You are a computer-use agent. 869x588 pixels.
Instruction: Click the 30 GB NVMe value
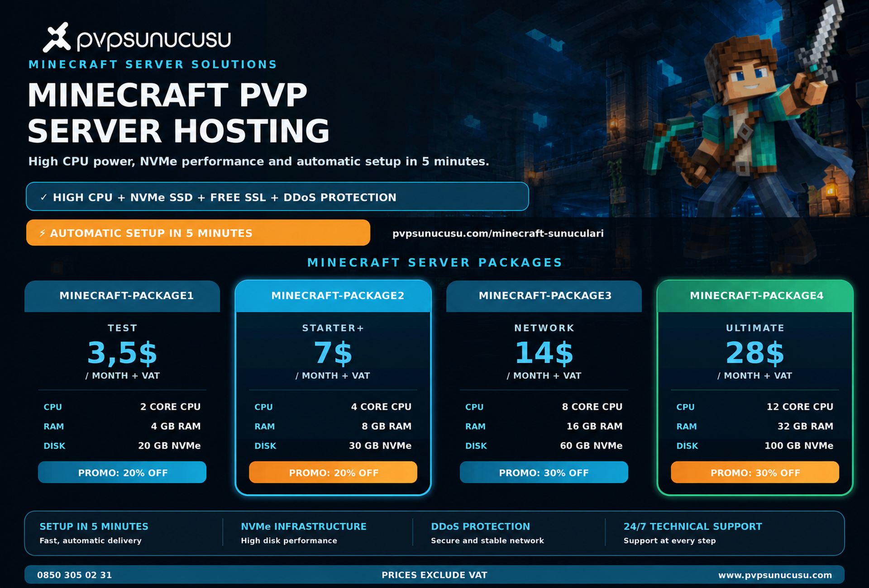pyautogui.click(x=380, y=446)
